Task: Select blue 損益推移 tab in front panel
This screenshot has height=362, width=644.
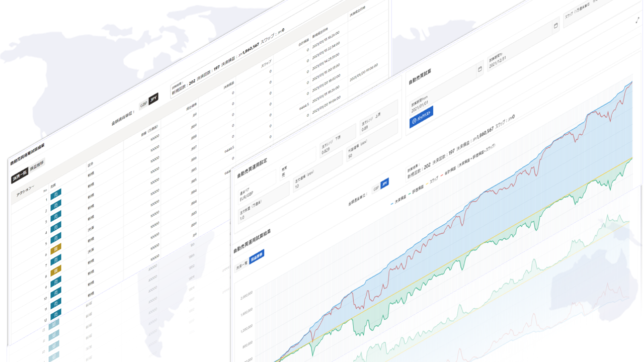Action: pos(257,257)
